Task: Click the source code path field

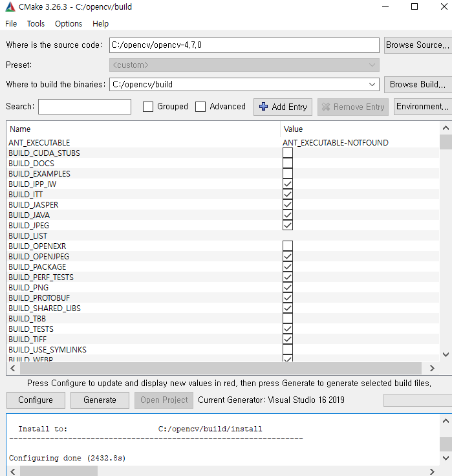Action: point(244,45)
